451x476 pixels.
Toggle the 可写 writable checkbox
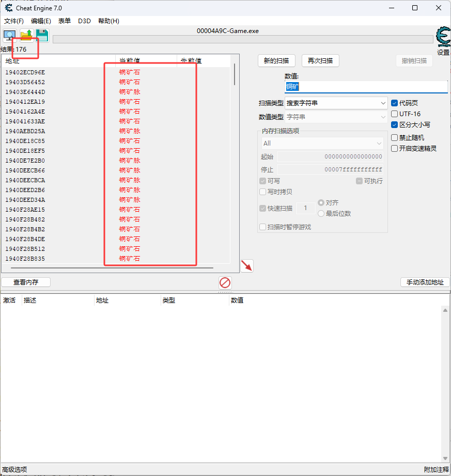click(x=263, y=181)
